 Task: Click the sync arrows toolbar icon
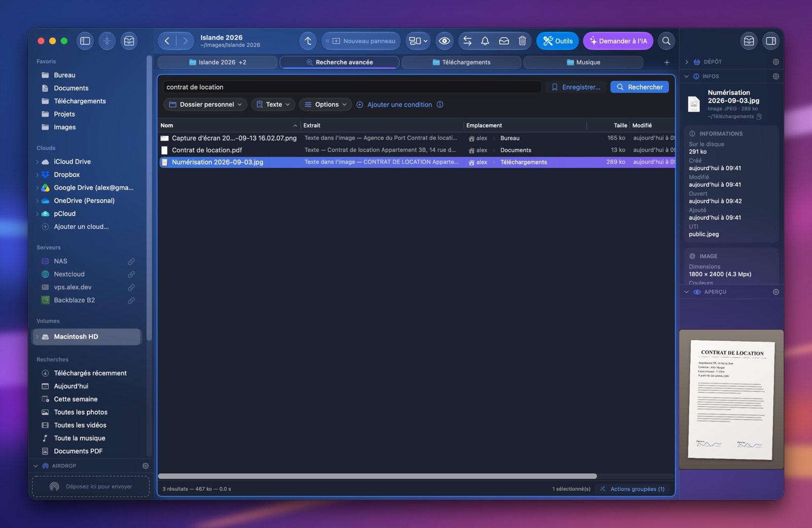467,41
